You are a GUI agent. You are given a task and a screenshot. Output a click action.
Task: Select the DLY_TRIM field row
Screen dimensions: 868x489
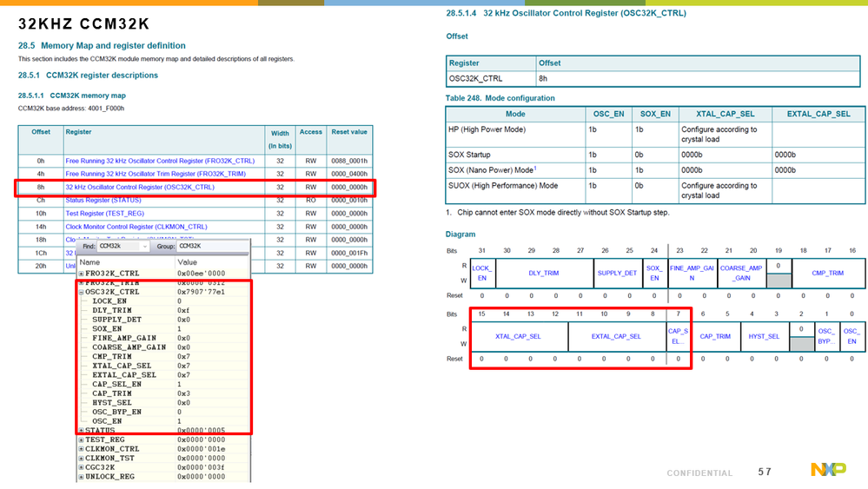[x=163, y=310]
